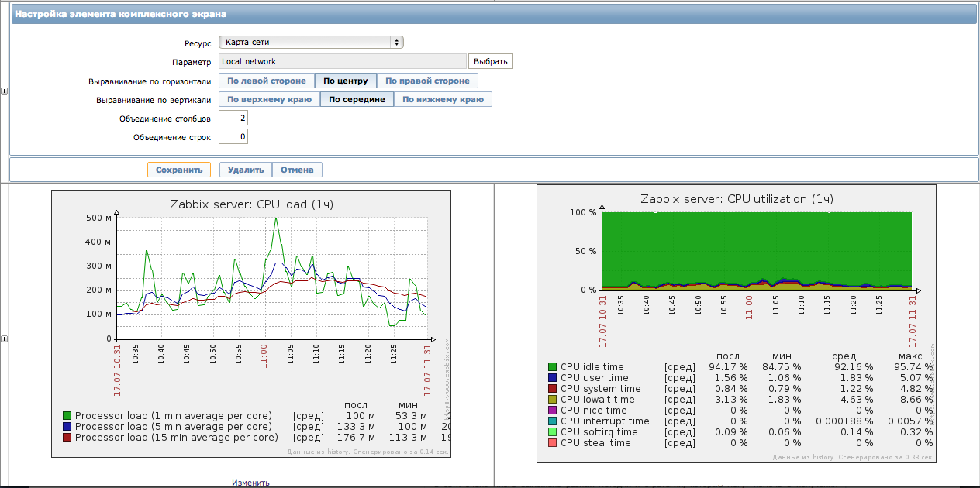Select vertical alignment По середине
Image resolution: width=980 pixels, height=488 pixels.
tap(357, 99)
